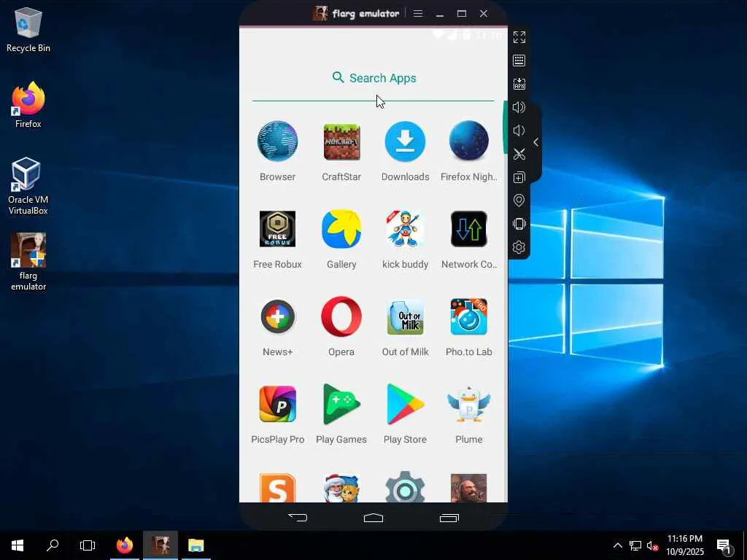The height and width of the screenshot is (560, 747).
Task: Open Play Games app
Action: (x=341, y=404)
